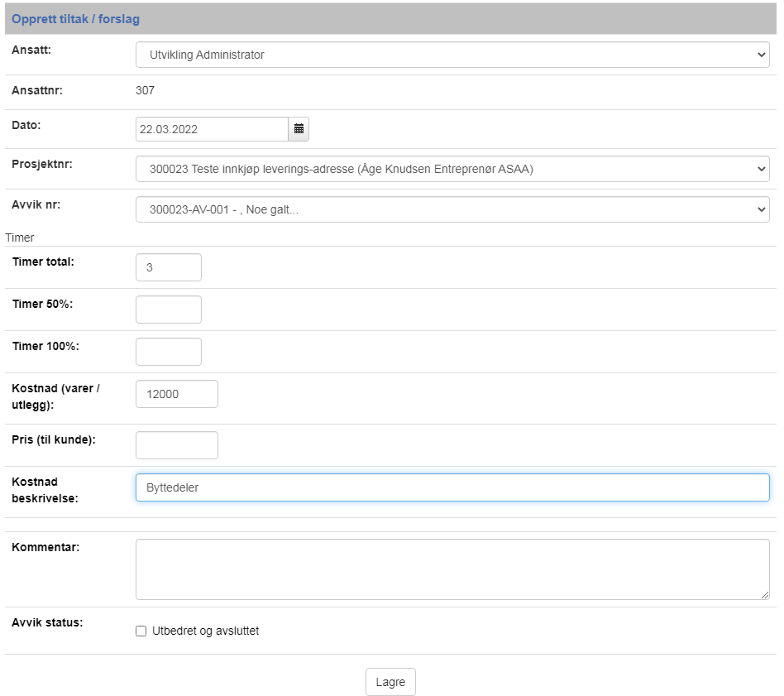Click the Avvik status label
The image size is (784, 696).
tap(47, 622)
